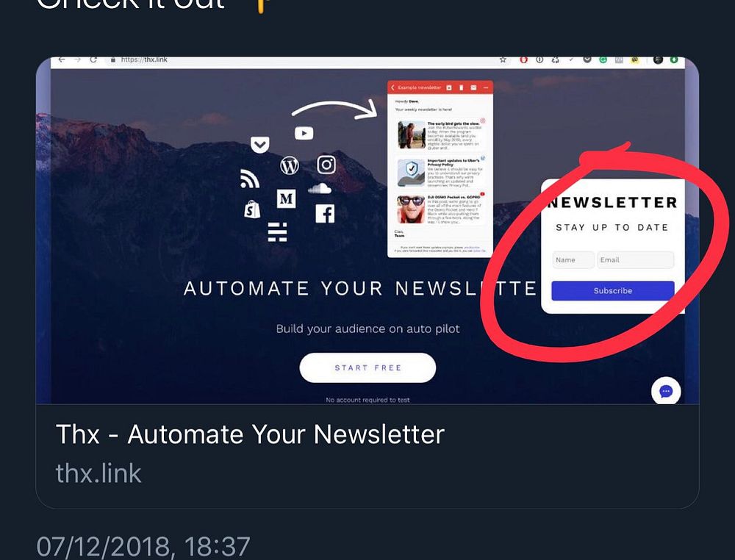The height and width of the screenshot is (560, 735).
Task: Click the RSS feed icon
Action: click(x=250, y=179)
